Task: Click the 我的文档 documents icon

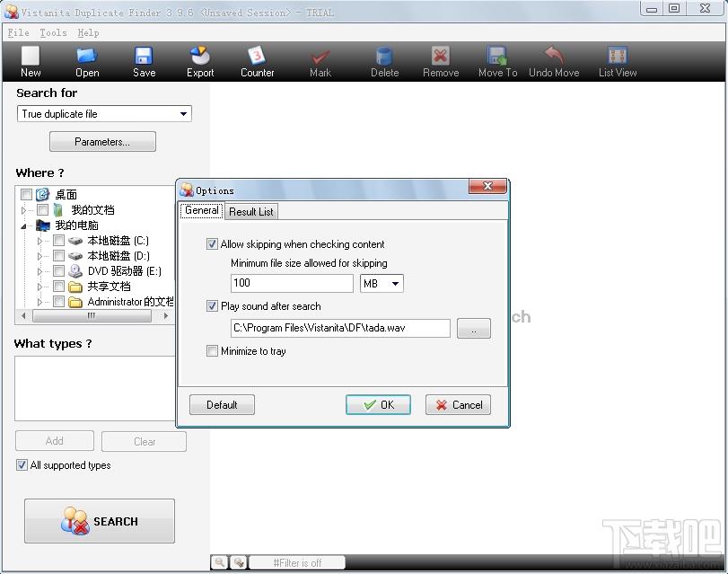Action: (58, 210)
